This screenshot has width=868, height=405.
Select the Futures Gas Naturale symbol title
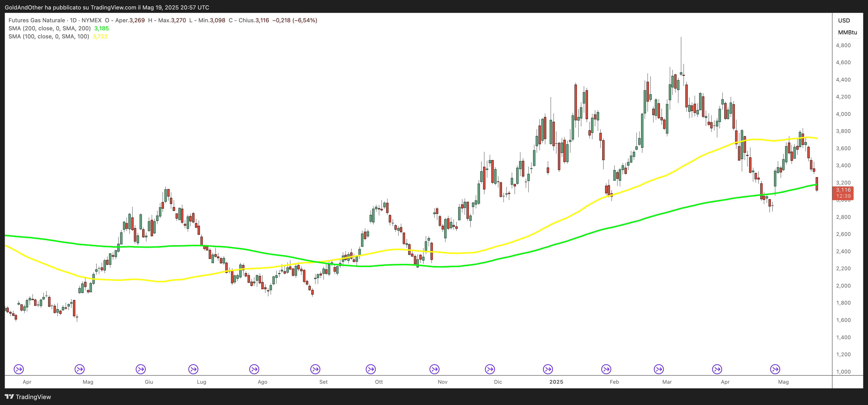point(37,20)
